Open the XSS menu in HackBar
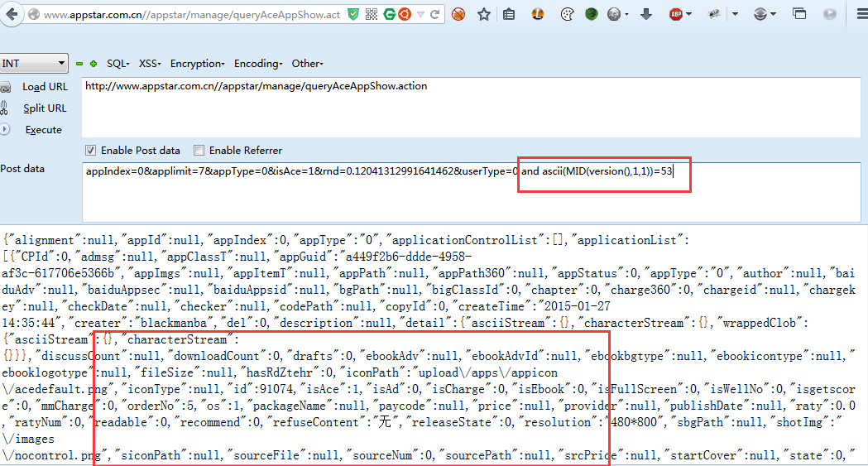The height and width of the screenshot is (466, 868). click(150, 64)
